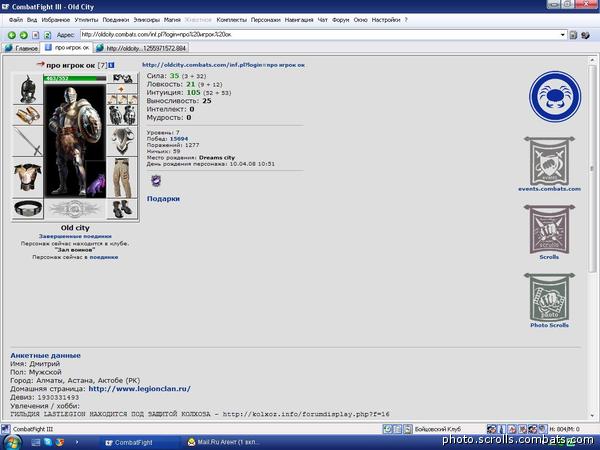Click the page vertical scrollbar thumb
This screenshot has width=600, height=450.
(x=592, y=168)
